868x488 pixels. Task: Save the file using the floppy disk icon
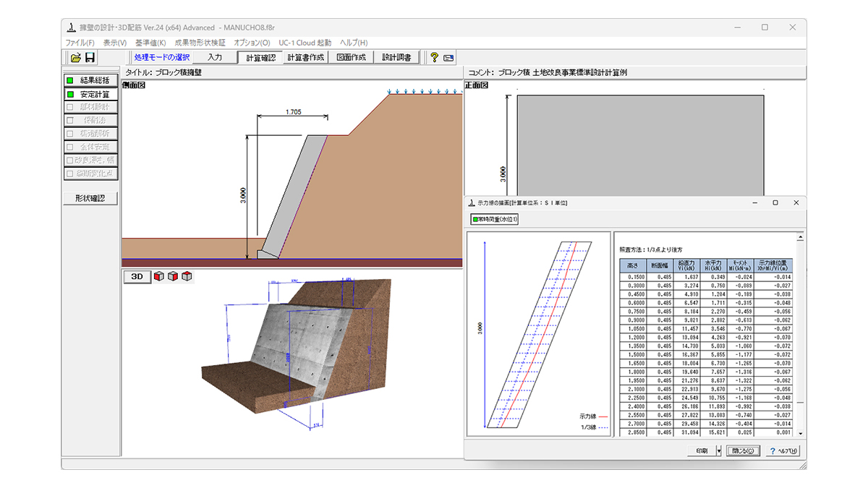click(90, 58)
